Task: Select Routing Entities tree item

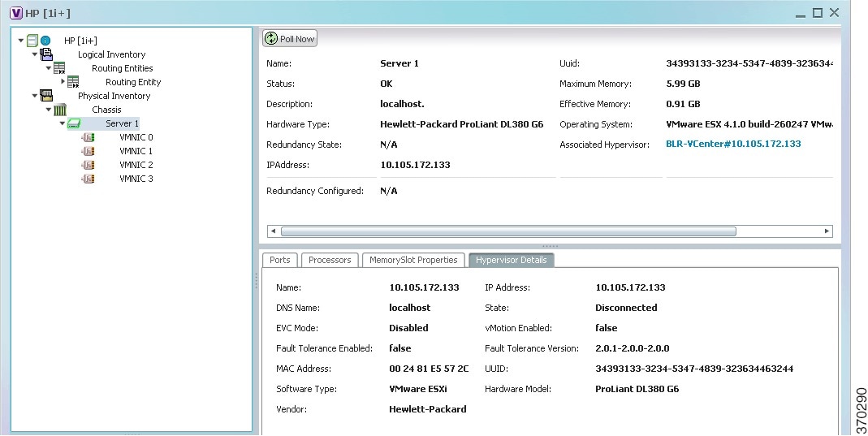Action: click(x=123, y=68)
